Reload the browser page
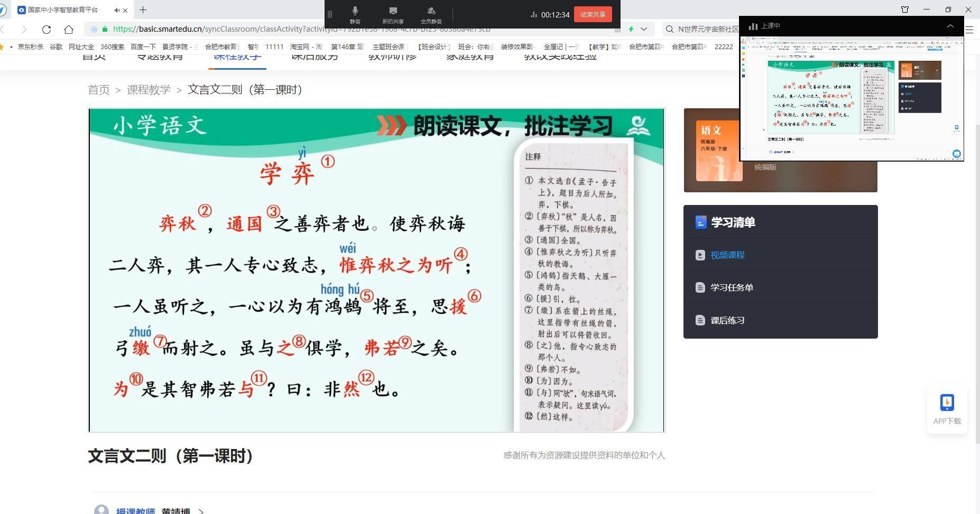This screenshot has width=980, height=514. (47, 29)
